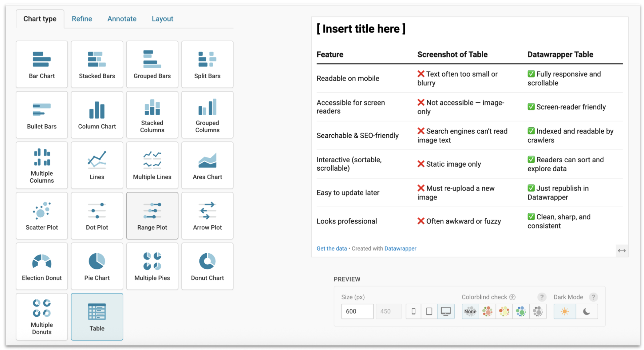This screenshot has width=644, height=350.
Task: Switch preview to light mode sun
Action: (565, 311)
